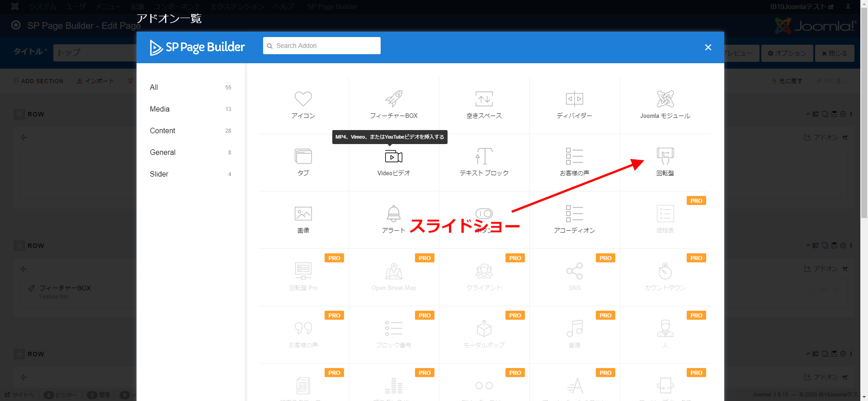This screenshot has width=868, height=401.
Task: Select the アイコン heart addon
Action: click(303, 104)
